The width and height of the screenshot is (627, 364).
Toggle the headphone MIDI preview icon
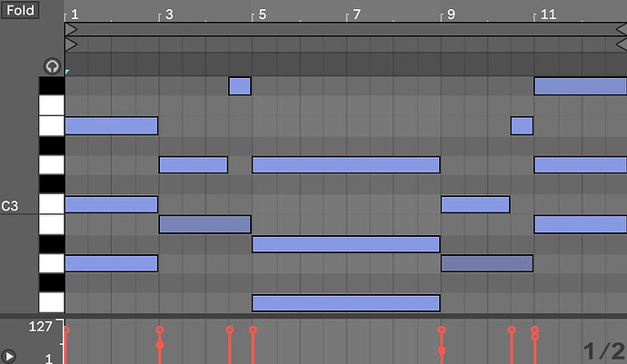(52, 66)
